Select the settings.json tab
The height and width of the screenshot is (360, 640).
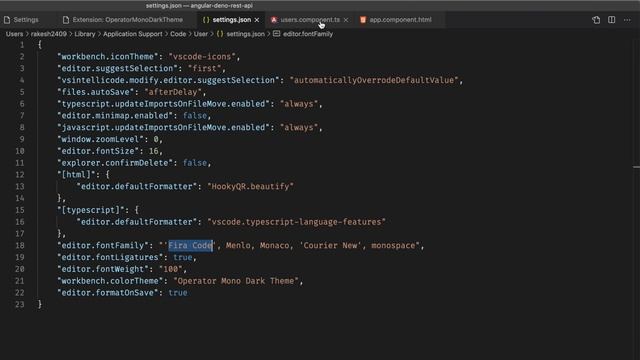pyautogui.click(x=232, y=20)
